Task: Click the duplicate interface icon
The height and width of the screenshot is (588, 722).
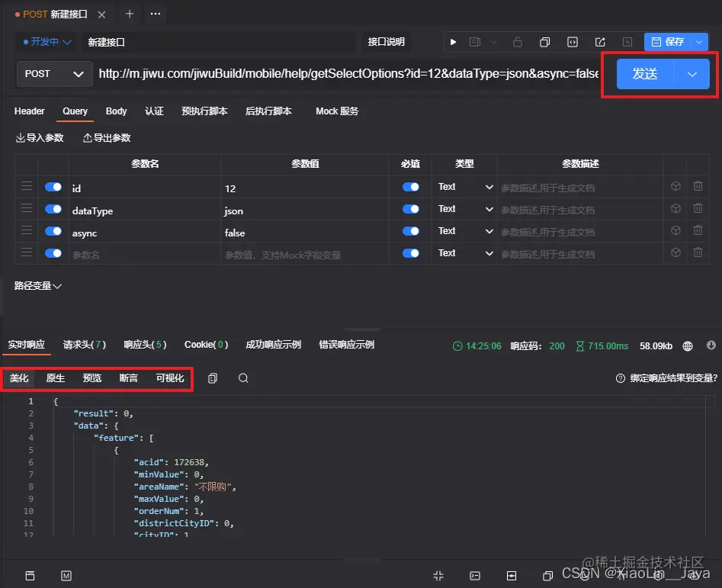Action: coord(544,42)
